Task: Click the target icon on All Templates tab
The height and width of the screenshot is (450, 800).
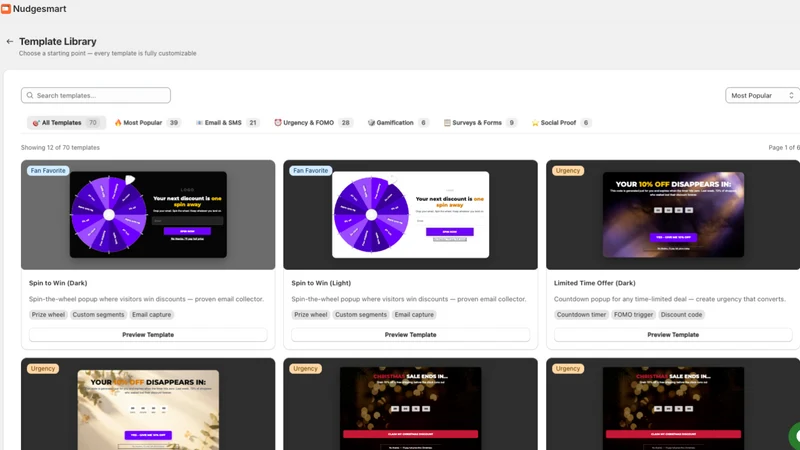Action: [x=36, y=122]
